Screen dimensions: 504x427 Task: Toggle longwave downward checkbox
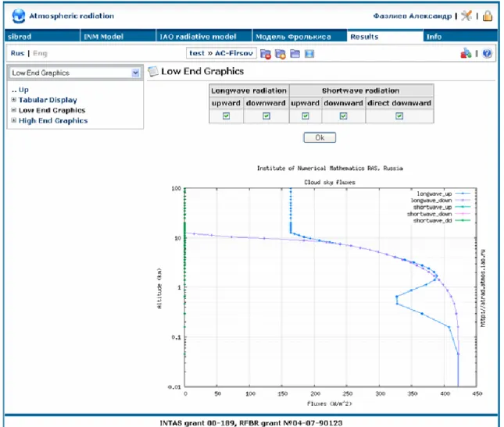pos(266,116)
